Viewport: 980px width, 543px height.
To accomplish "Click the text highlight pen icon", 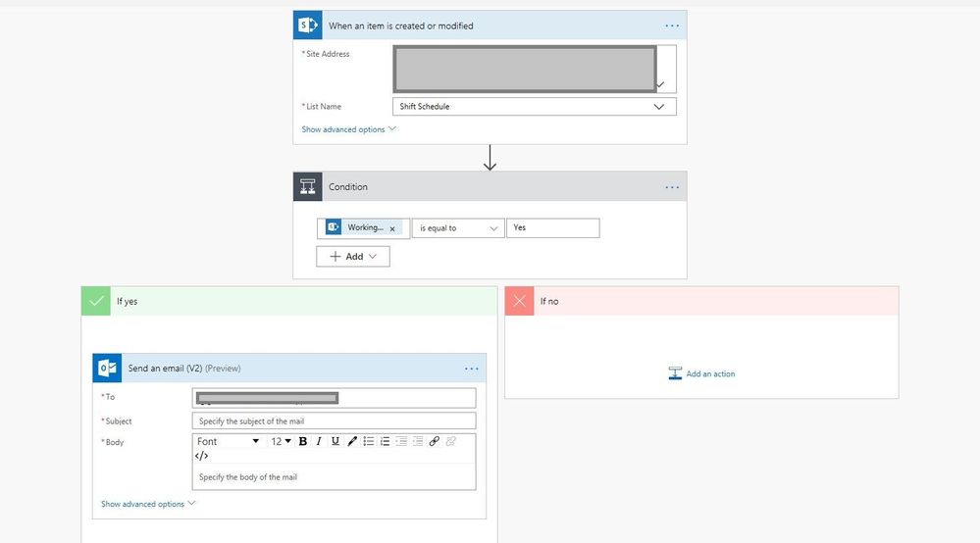I will coord(352,441).
